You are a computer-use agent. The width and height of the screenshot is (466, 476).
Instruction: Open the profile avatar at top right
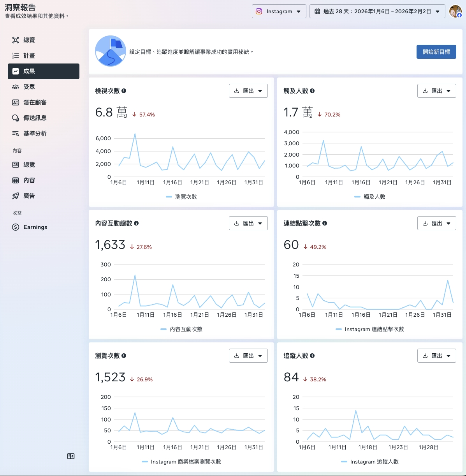[x=455, y=11]
